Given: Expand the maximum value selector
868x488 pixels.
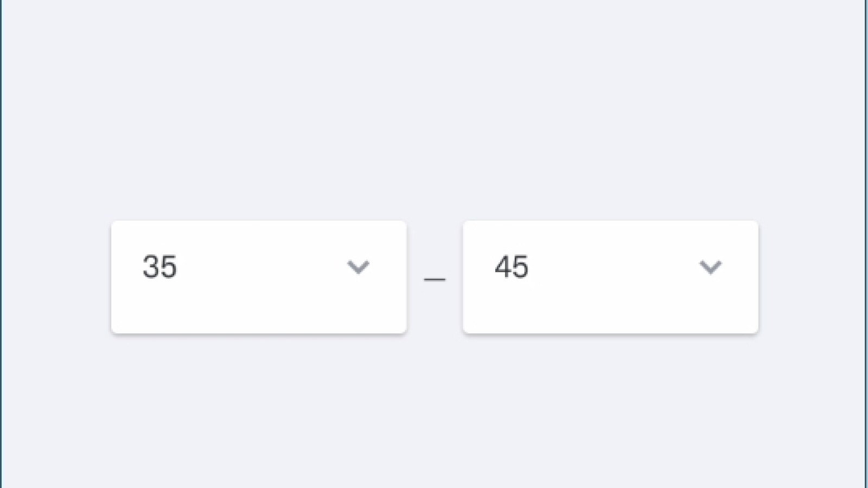Looking at the screenshot, I should tap(610, 277).
